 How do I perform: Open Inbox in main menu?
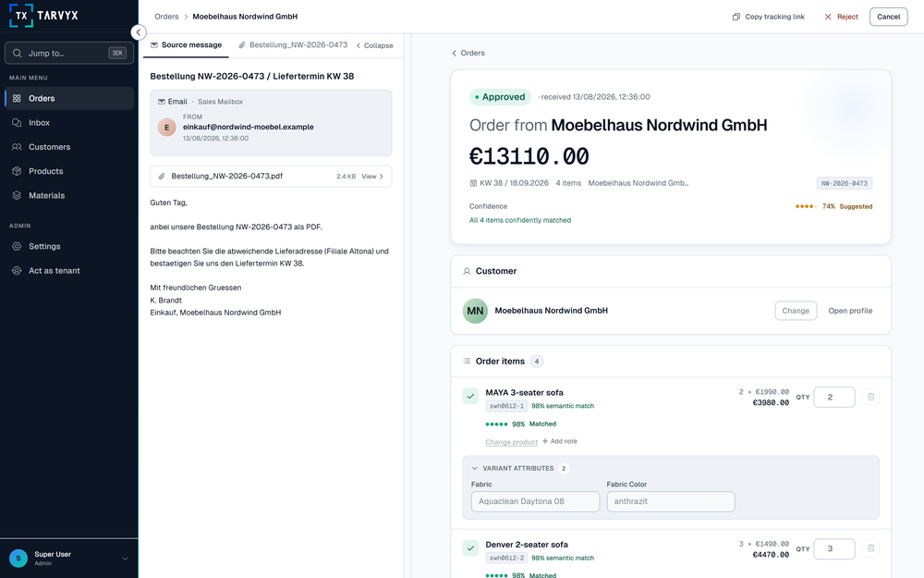click(69, 123)
